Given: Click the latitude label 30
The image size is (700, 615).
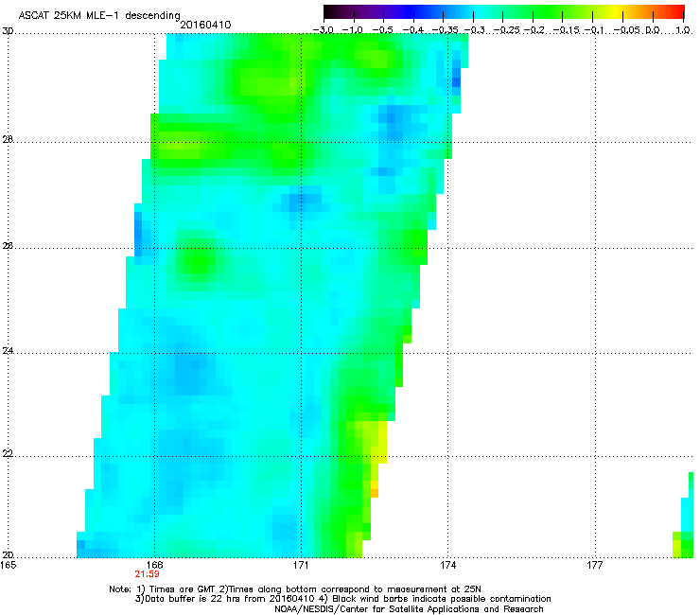Looking at the screenshot, I should [8, 31].
